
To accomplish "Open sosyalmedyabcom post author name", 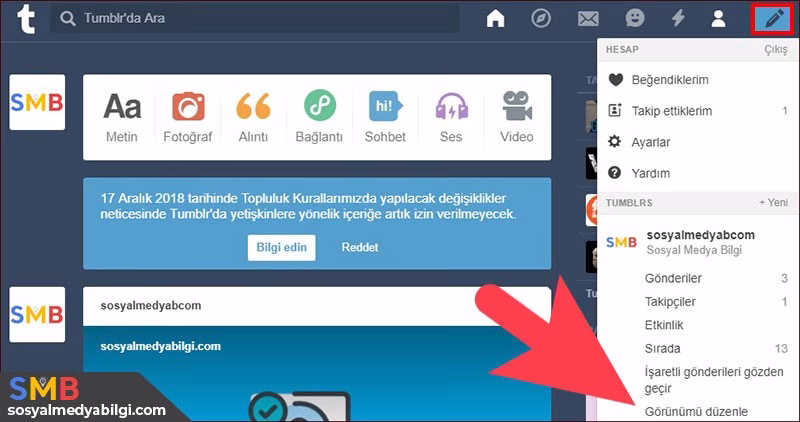I will point(151,306).
